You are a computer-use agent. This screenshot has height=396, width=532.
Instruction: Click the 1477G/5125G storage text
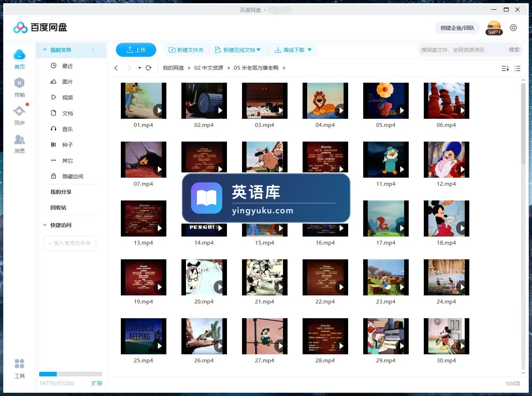tap(57, 383)
